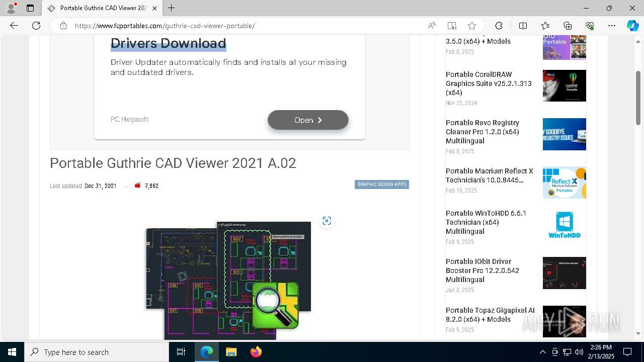Open Microsoft Edge from taskbar
The image size is (644, 362).
pos(207,352)
